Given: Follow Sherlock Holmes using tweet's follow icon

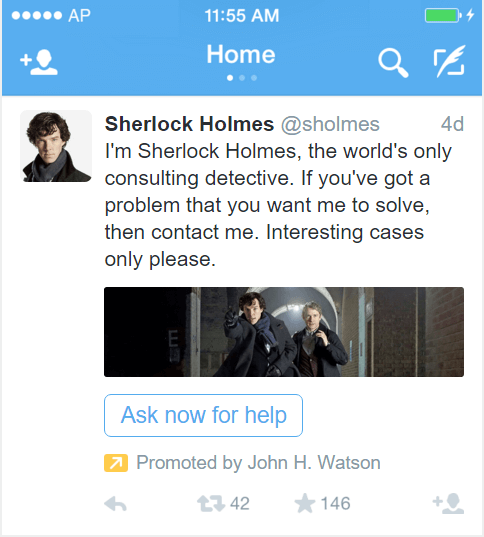Looking at the screenshot, I should [448, 503].
